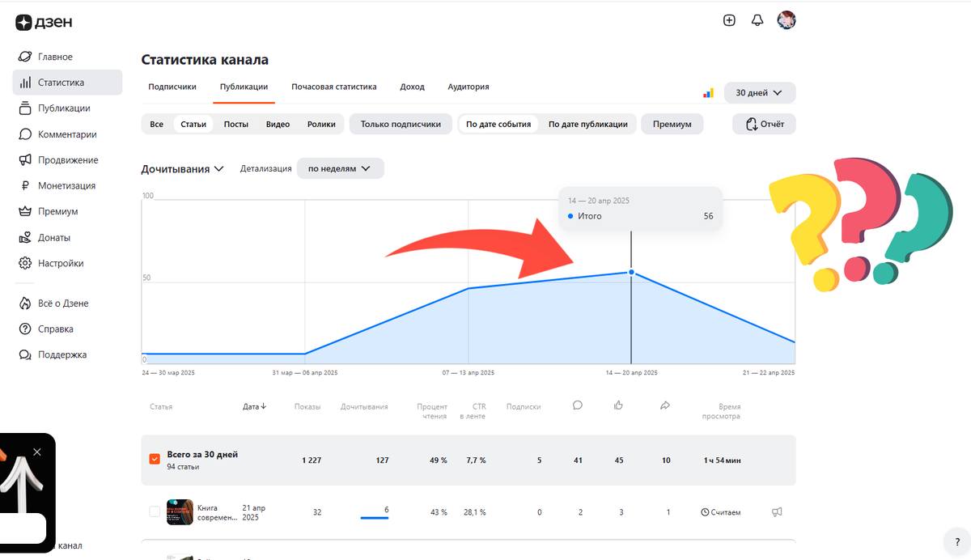Click the Публикации sidebar icon

[25, 108]
